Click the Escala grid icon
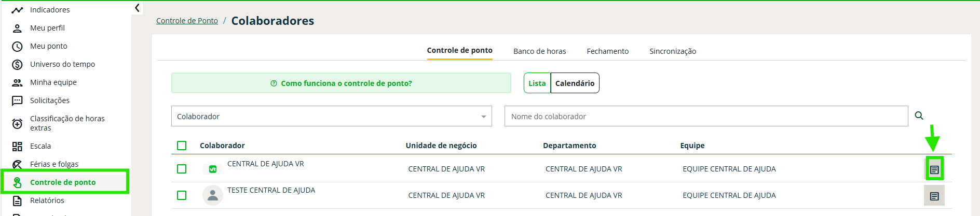 tap(17, 146)
